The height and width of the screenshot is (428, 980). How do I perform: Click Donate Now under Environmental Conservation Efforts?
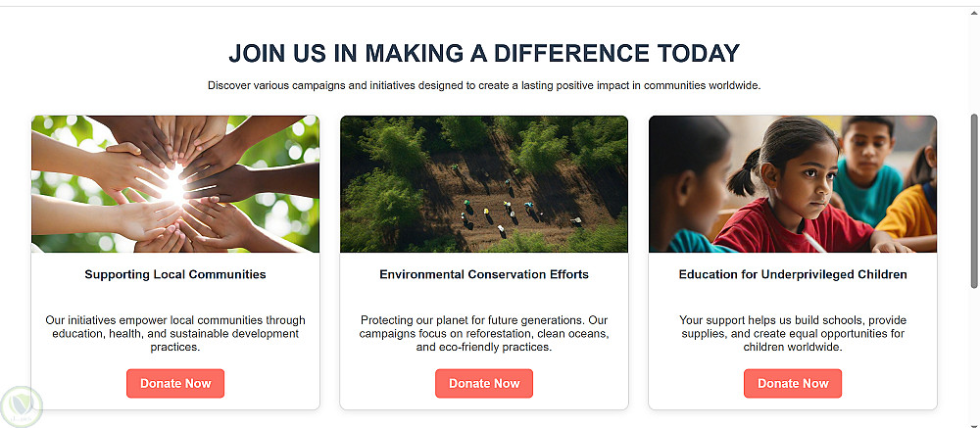pyautogui.click(x=484, y=383)
